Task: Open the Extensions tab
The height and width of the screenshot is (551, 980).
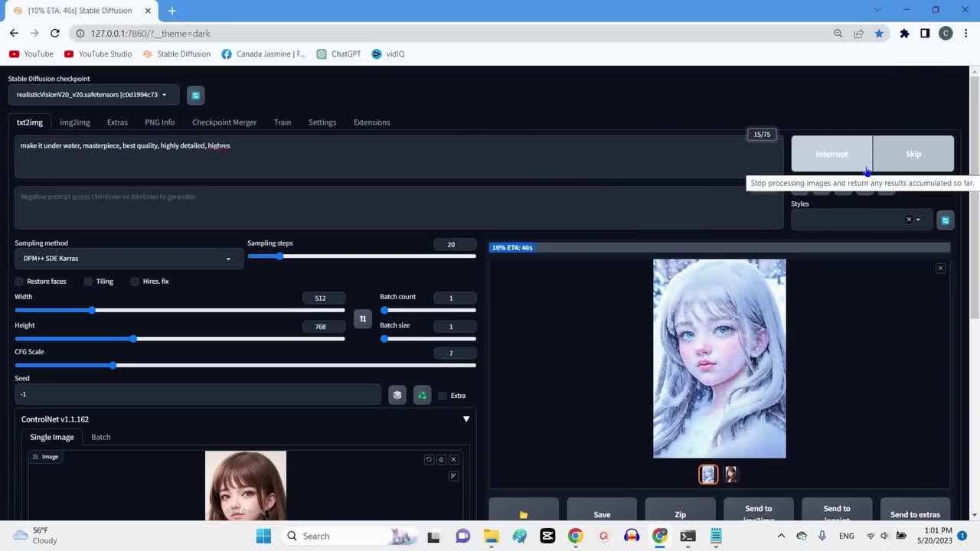Action: tap(371, 122)
